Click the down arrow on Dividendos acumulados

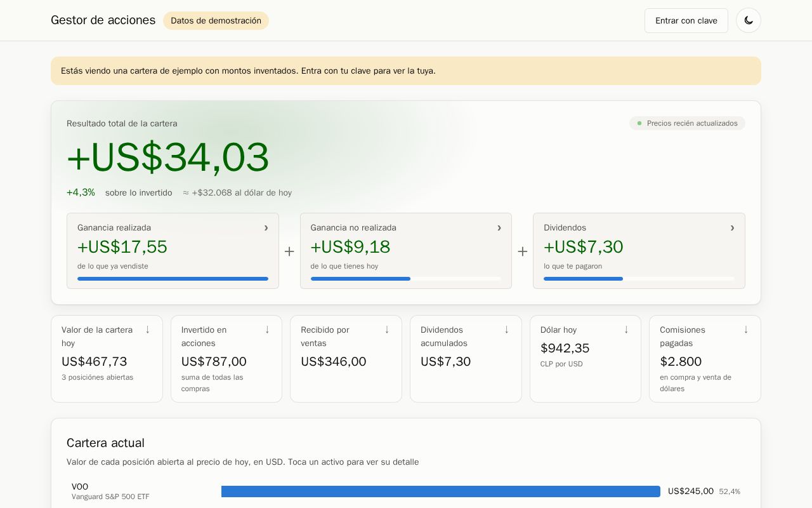[506, 330]
